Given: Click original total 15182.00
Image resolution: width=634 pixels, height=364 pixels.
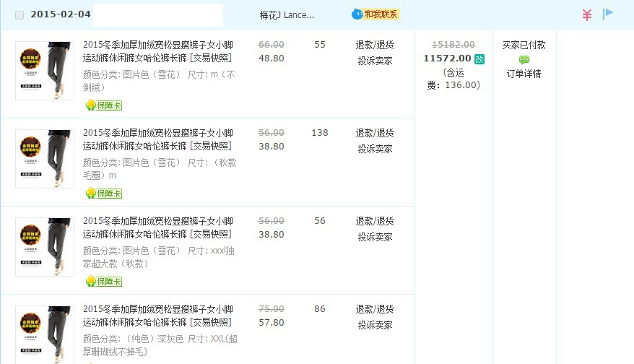Looking at the screenshot, I should pyautogui.click(x=453, y=45).
